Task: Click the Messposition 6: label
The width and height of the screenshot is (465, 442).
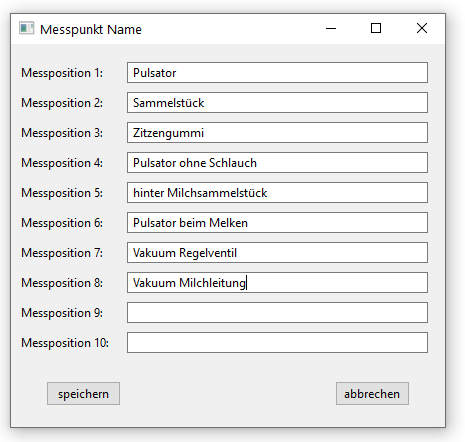Action: click(62, 223)
